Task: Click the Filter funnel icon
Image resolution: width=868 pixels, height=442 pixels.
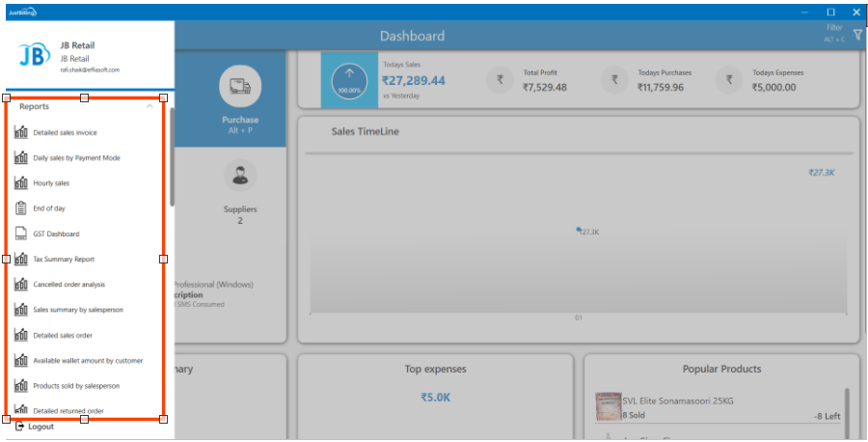Action: [857, 35]
